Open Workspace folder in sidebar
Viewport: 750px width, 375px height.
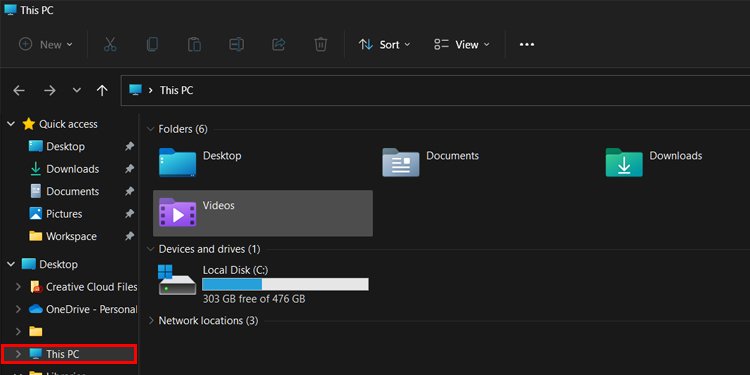(x=71, y=236)
